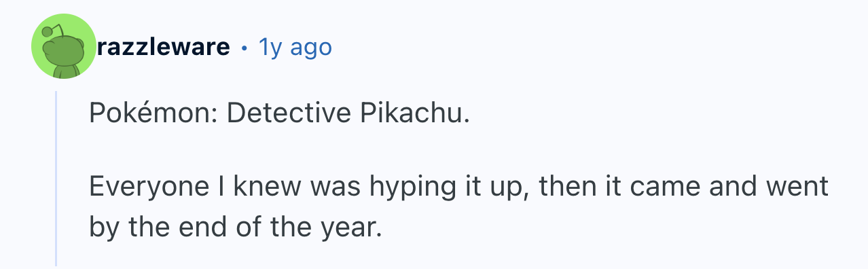Open razzleware's Snoo avatar
This screenshot has width=868, height=269.
tap(64, 46)
